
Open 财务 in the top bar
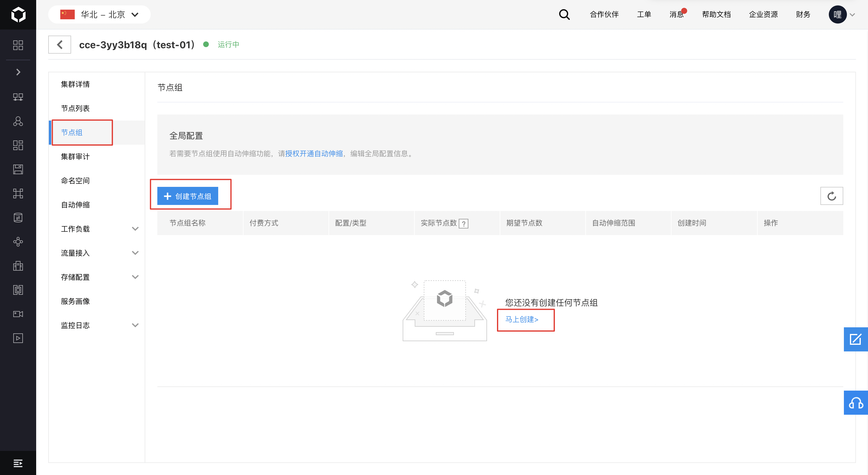[803, 14]
